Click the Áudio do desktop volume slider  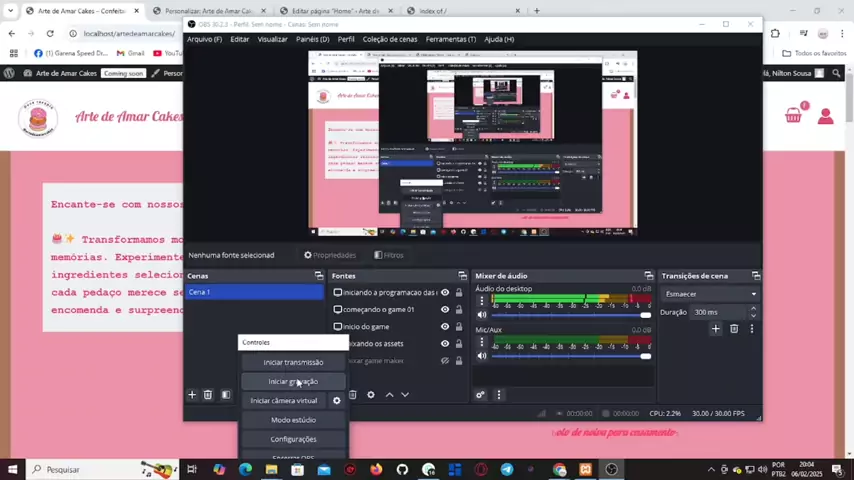click(x=570, y=315)
